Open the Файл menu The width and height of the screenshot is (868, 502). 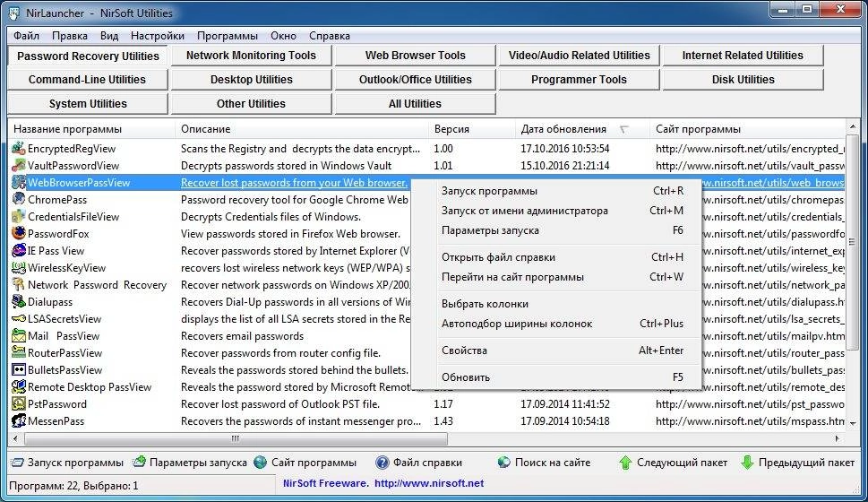pyautogui.click(x=26, y=36)
